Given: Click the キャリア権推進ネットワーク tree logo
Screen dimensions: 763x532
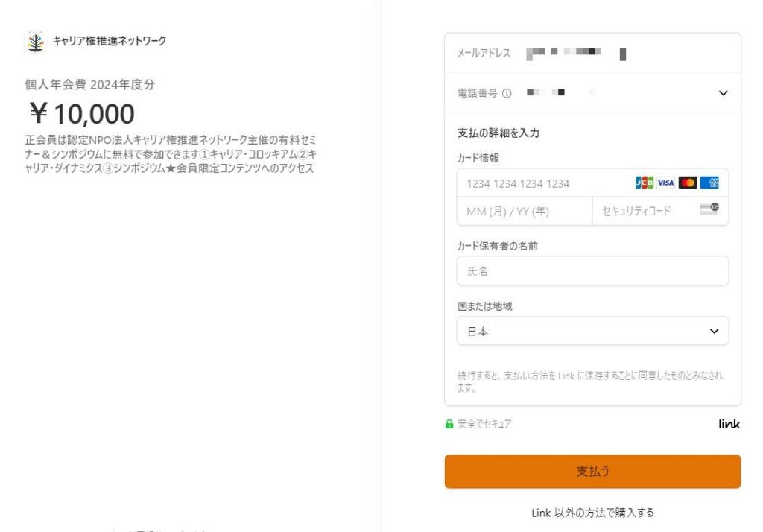Looking at the screenshot, I should coord(36,42).
